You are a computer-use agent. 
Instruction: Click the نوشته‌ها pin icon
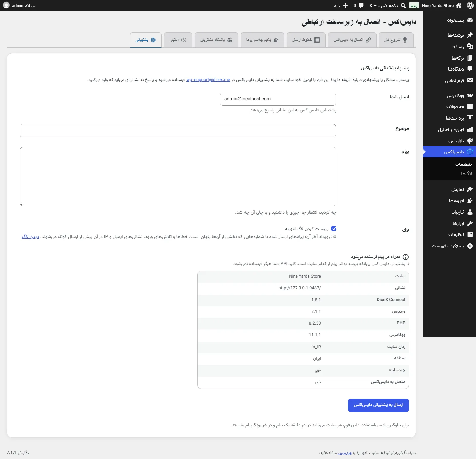(470, 35)
